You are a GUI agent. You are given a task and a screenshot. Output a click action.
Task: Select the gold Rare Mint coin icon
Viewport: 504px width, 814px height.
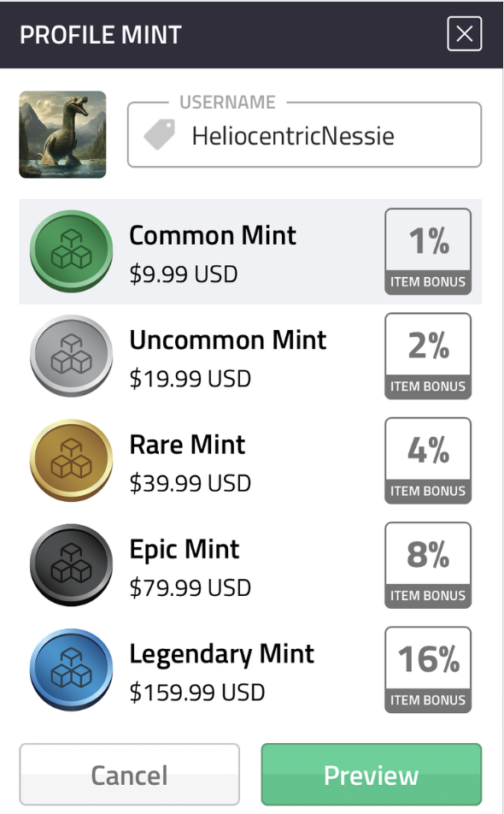[x=71, y=460]
